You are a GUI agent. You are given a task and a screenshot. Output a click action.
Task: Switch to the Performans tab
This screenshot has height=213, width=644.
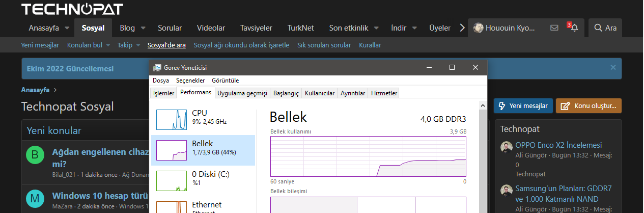click(x=195, y=93)
